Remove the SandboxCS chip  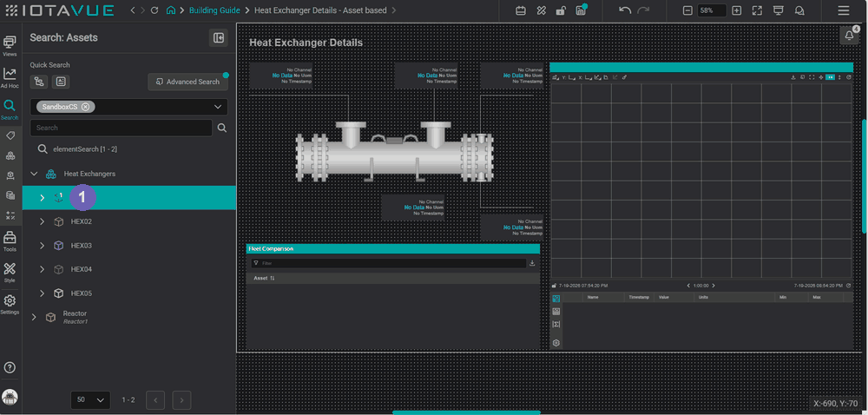[x=85, y=107]
